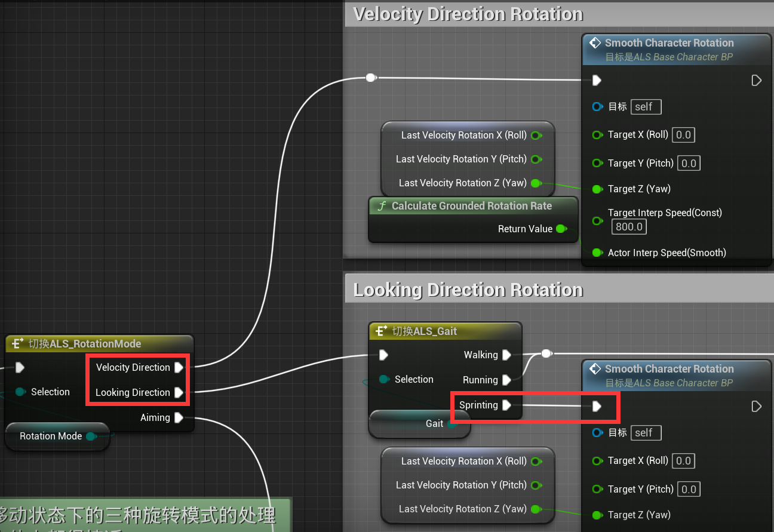Click the 目标 target pin in Velocity Direction group

(x=597, y=106)
